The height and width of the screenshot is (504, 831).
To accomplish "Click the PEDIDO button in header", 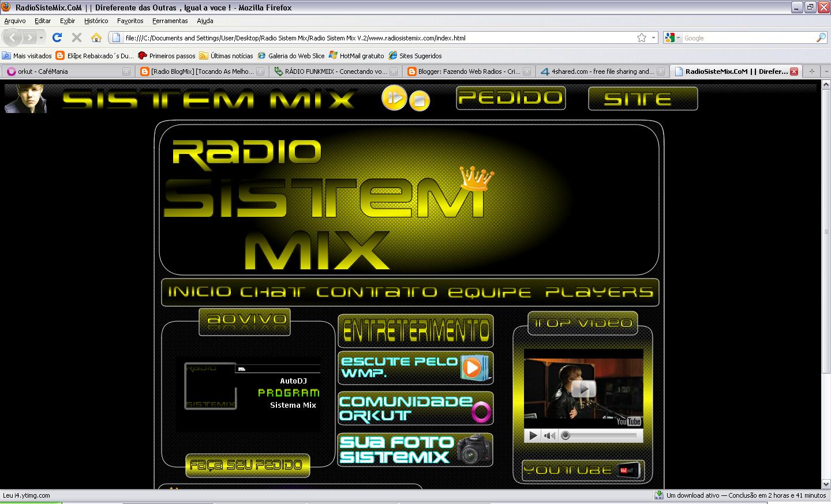I will [x=510, y=97].
